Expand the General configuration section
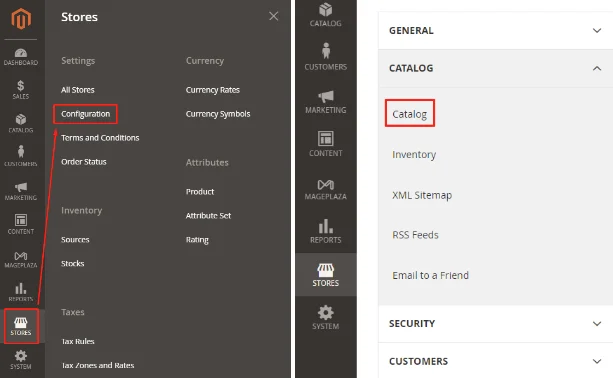This screenshot has height=378, width=613. [495, 30]
